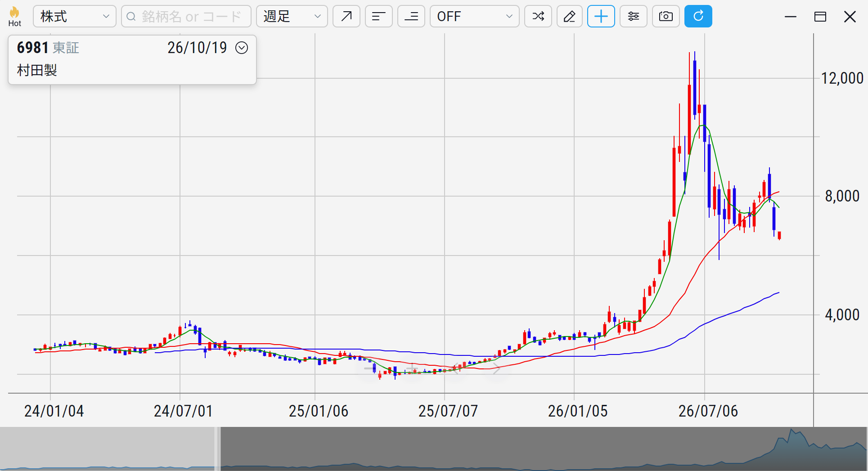Viewport: 868px width, 471px height.
Task: Click the range navigator left handle
Action: [x=218, y=449]
